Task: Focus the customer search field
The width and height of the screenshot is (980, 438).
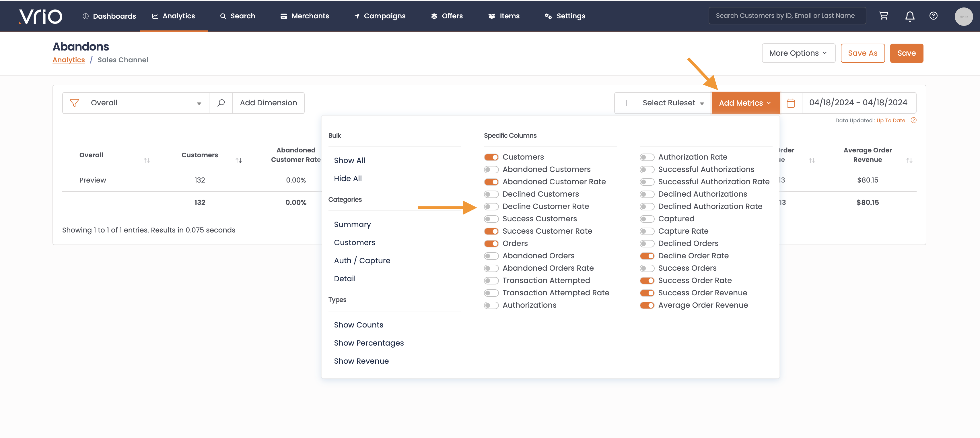Action: click(787, 15)
